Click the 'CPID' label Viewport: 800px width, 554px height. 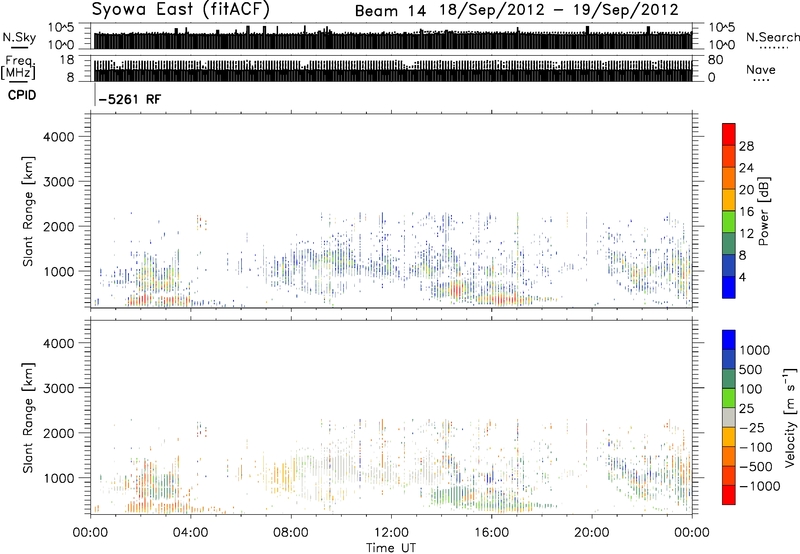(22, 95)
